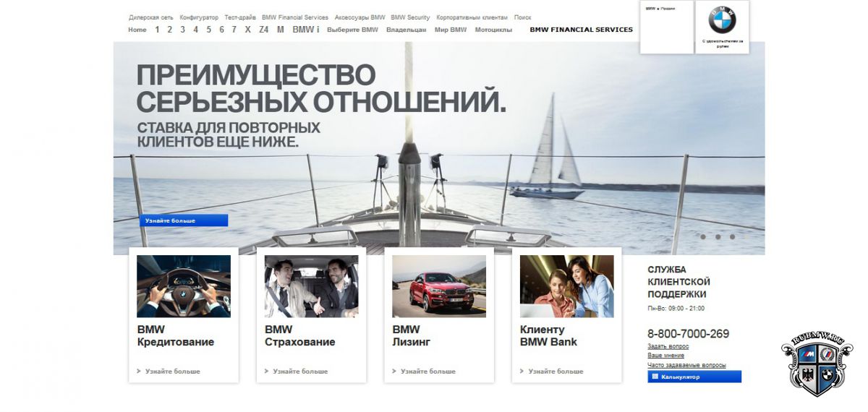Open the BMW Кредитование steering wheel thumbnail
Image resolution: width=868 pixels, height=412 pixels.
184,286
